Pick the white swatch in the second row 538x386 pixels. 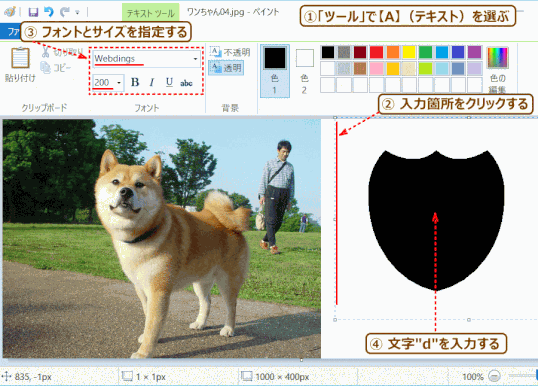click(328, 69)
